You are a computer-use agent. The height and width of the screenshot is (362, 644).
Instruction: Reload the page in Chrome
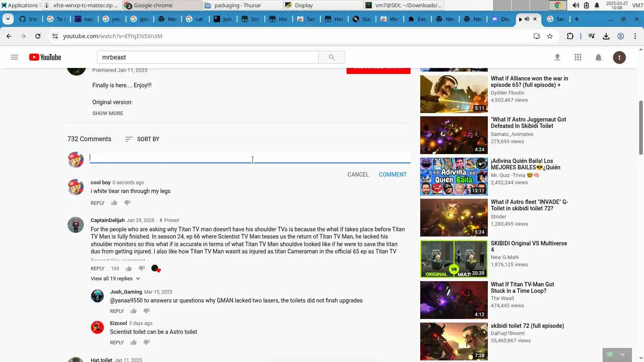coord(38,36)
